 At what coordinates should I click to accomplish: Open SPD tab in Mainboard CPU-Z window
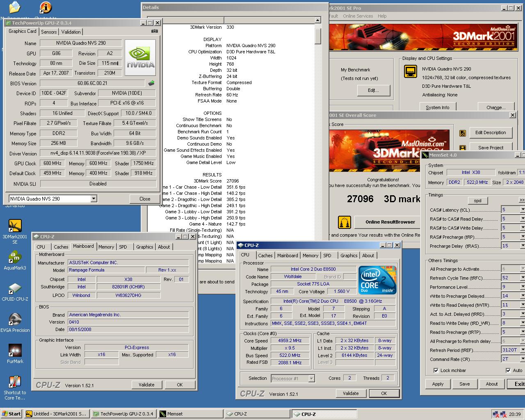point(123,247)
